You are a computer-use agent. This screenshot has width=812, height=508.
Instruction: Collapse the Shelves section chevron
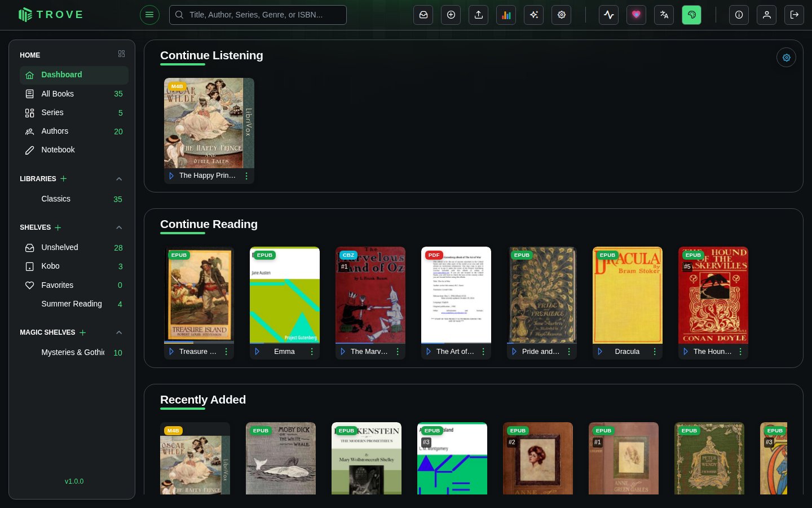coord(119,227)
